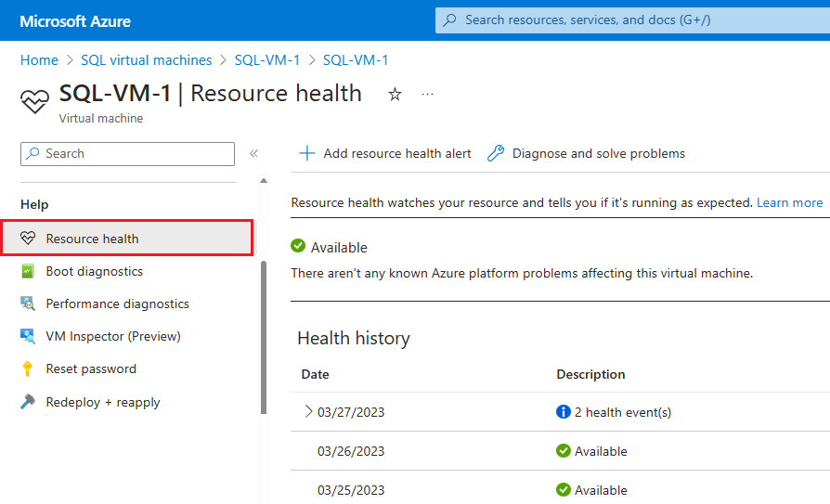830x504 pixels.
Task: Click the Redeploy + reapply hammer icon
Action: 28,403
